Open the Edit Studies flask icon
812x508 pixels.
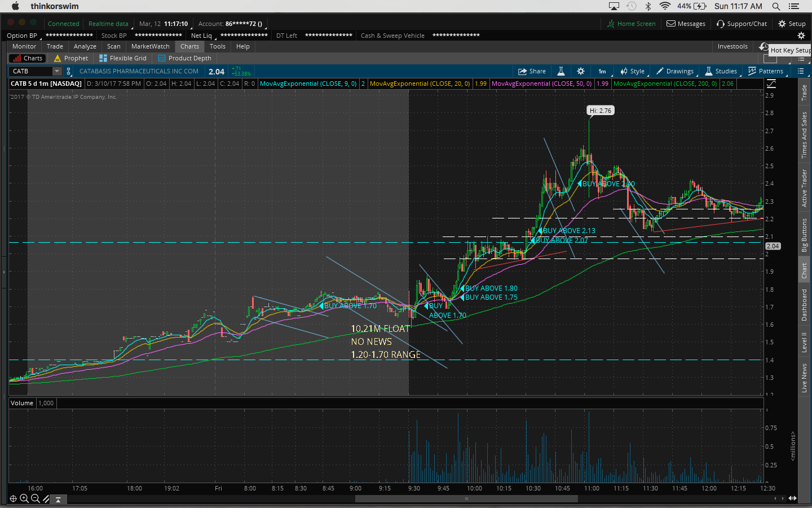pos(561,71)
